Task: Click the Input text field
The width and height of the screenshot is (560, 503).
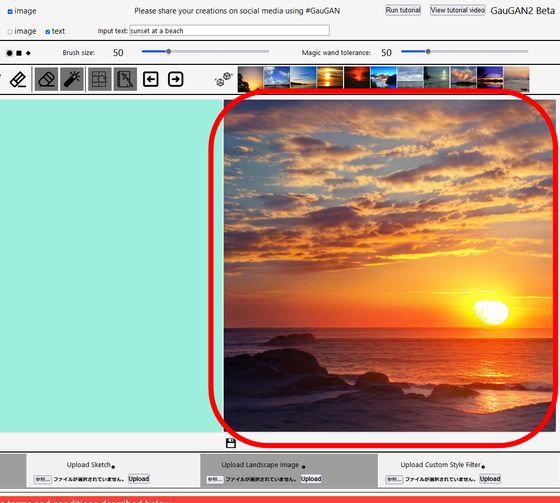Action: 229,31
